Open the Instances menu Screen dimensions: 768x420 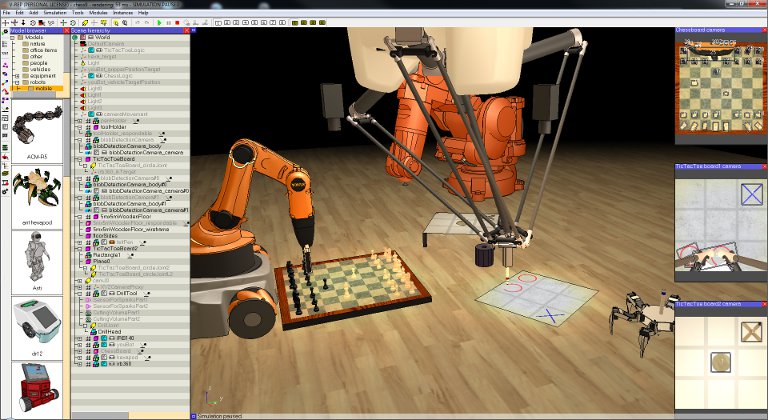122,12
